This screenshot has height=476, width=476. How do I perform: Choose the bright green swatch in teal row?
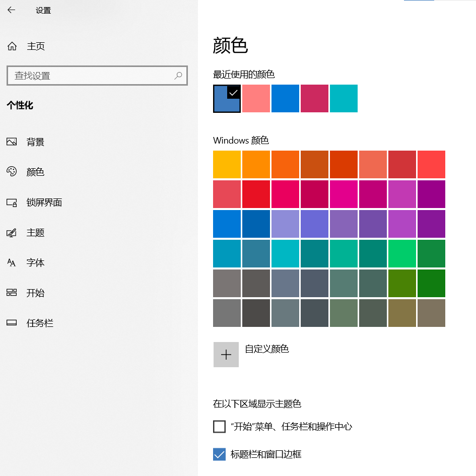(x=402, y=254)
